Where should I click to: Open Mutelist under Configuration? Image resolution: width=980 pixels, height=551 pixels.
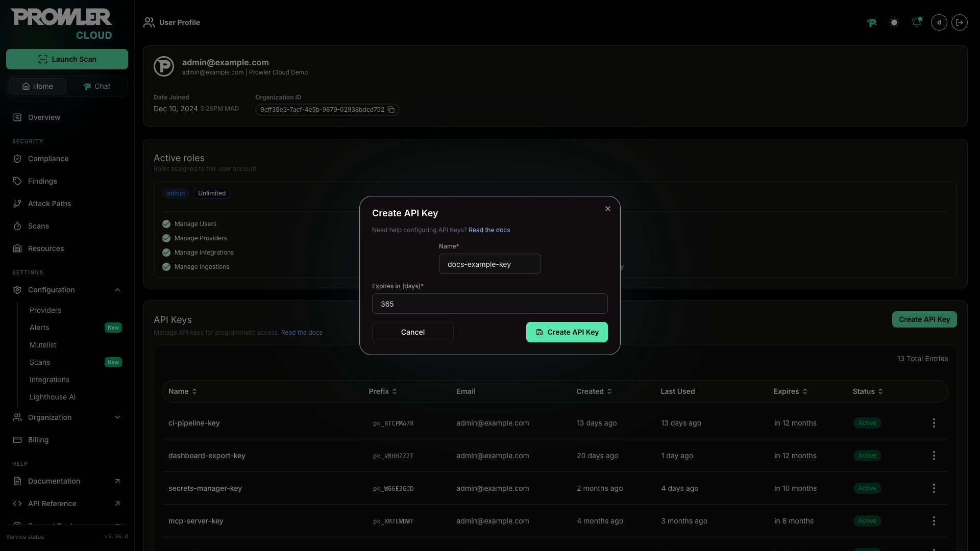43,345
